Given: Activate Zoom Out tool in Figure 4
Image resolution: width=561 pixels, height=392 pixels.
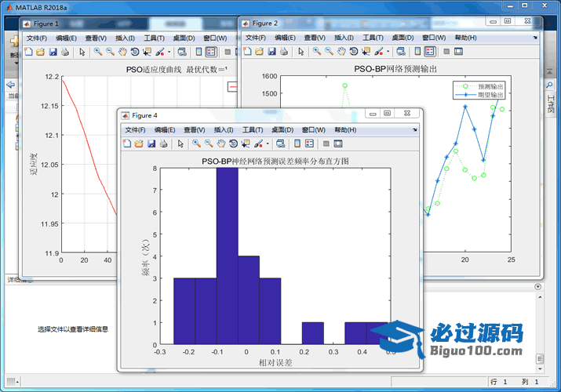Looking at the screenshot, I should pyautogui.click(x=209, y=143).
